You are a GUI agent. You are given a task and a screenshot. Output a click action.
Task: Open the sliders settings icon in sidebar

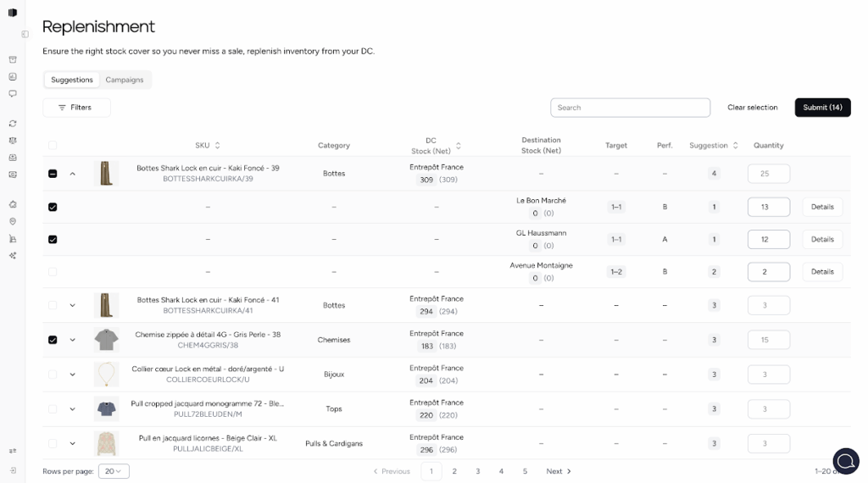13,451
